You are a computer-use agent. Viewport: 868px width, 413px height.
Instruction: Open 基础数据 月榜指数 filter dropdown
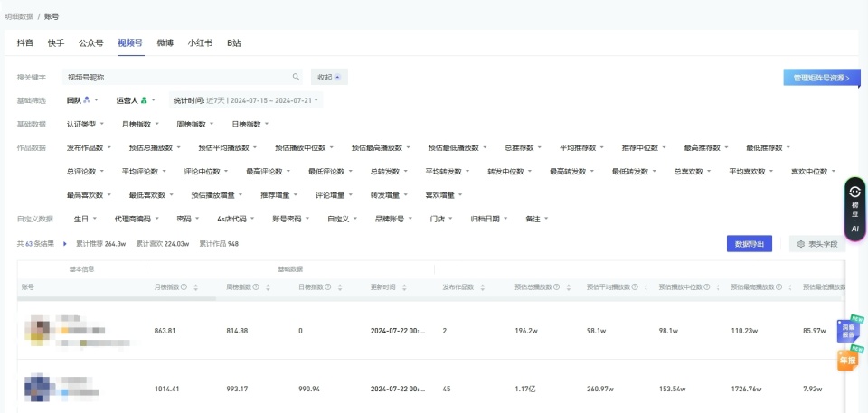tap(141, 124)
